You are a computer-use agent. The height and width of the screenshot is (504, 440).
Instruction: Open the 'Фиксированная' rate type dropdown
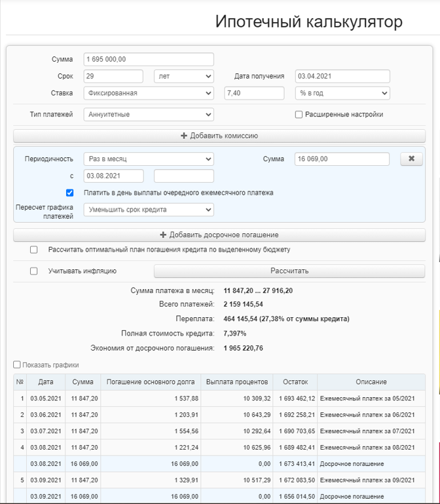(149, 93)
